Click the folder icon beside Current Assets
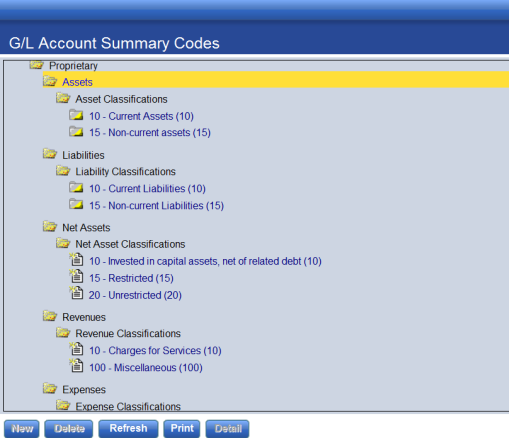The width and height of the screenshot is (509, 438). [x=76, y=115]
